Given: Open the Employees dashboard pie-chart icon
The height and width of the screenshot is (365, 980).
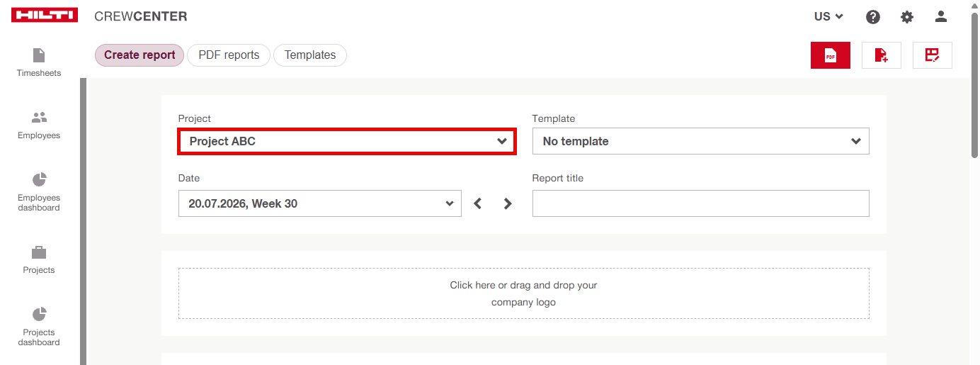Looking at the screenshot, I should [x=39, y=179].
